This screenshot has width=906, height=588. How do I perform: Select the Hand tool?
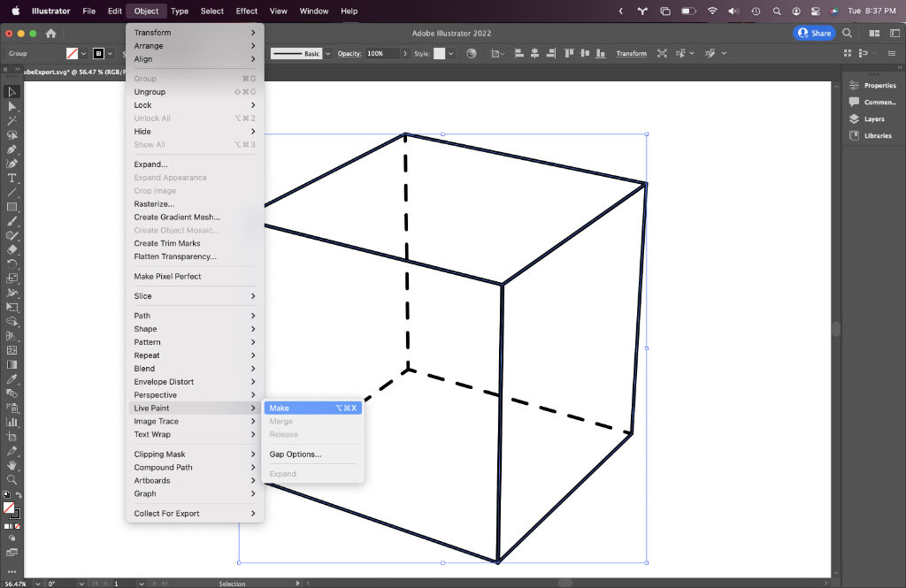coord(12,465)
